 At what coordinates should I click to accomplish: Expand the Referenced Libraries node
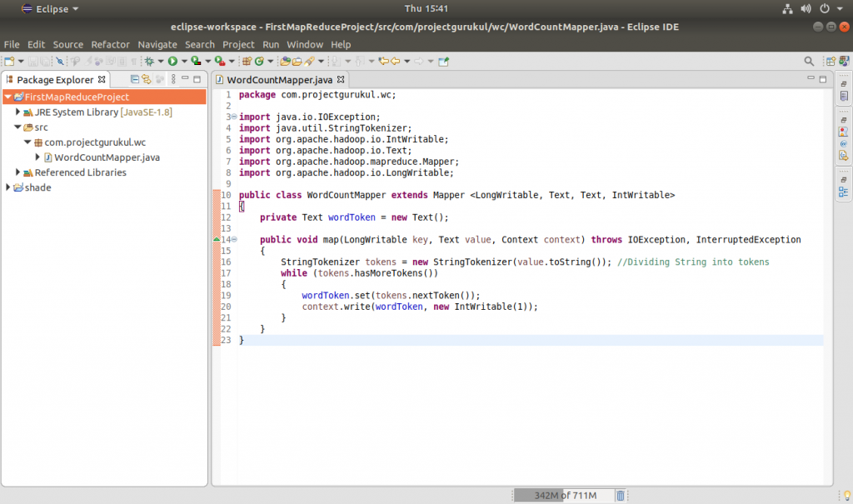tap(18, 172)
